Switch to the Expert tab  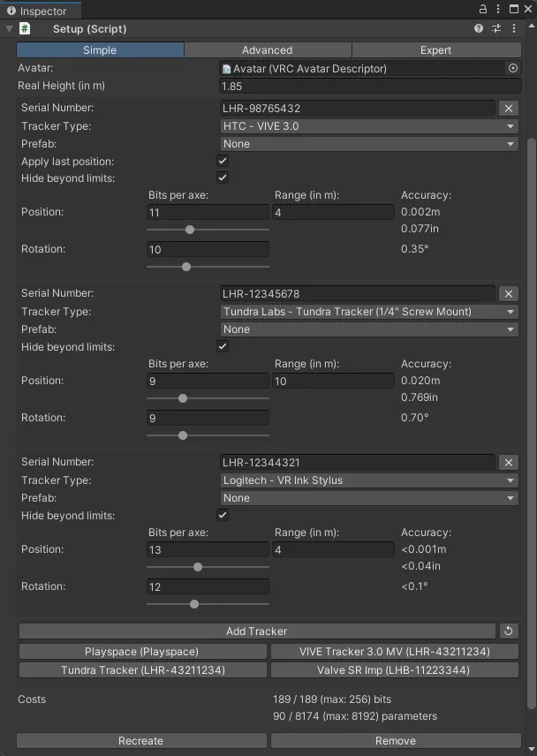[436, 50]
